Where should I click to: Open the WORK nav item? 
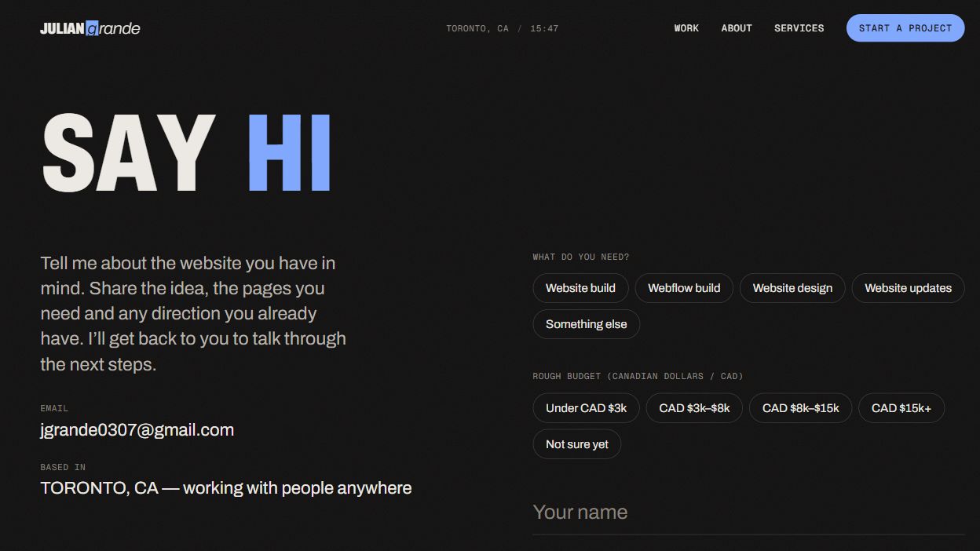(x=686, y=28)
